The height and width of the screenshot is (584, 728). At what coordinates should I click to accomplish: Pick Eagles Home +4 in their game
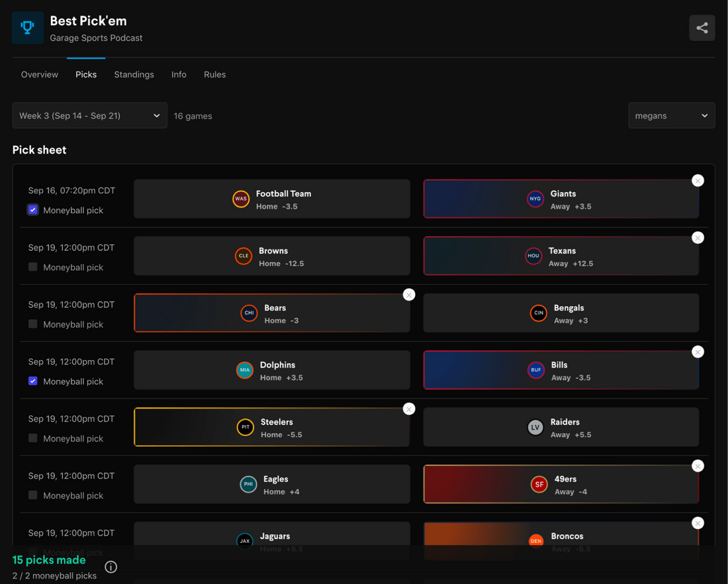[271, 484]
